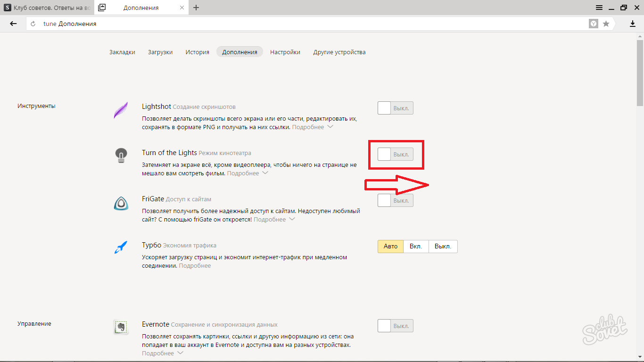
Task: Bookmark this page with the star icon
Action: click(x=606, y=24)
